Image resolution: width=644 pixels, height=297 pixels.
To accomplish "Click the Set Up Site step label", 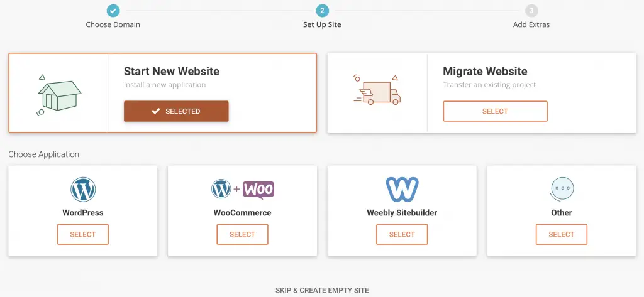I will [x=322, y=25].
